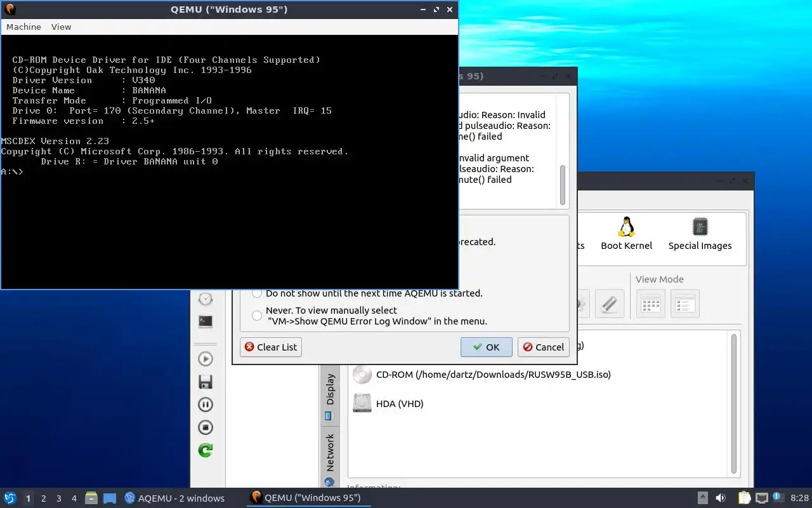Click the Clear List button
Screen dimensions: 812x508
click(x=271, y=347)
